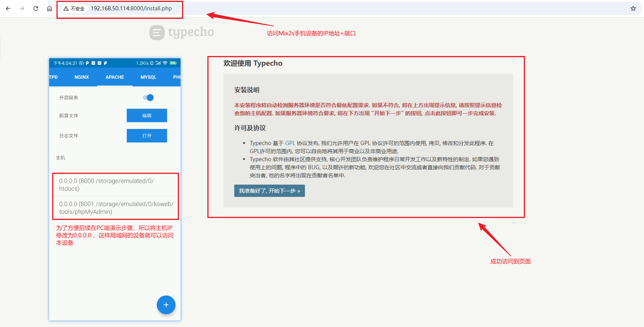This screenshot has width=644, height=327.
Task: Go to browser home icon
Action: [50, 8]
